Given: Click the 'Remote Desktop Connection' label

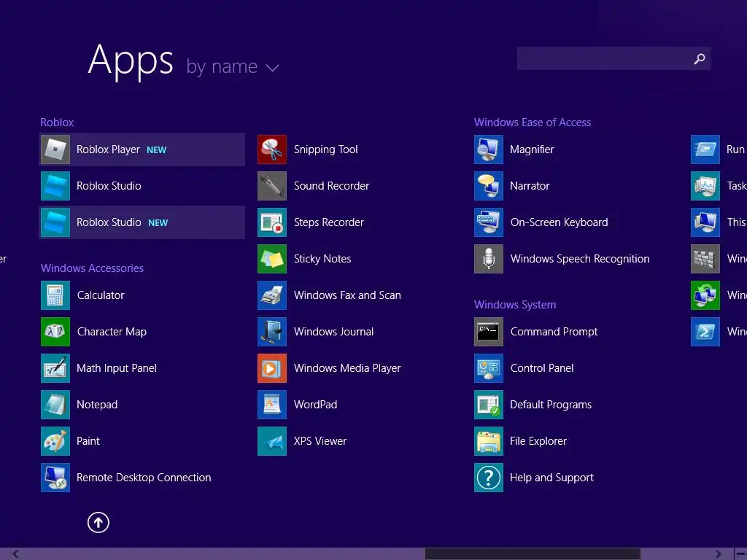Looking at the screenshot, I should (144, 478).
